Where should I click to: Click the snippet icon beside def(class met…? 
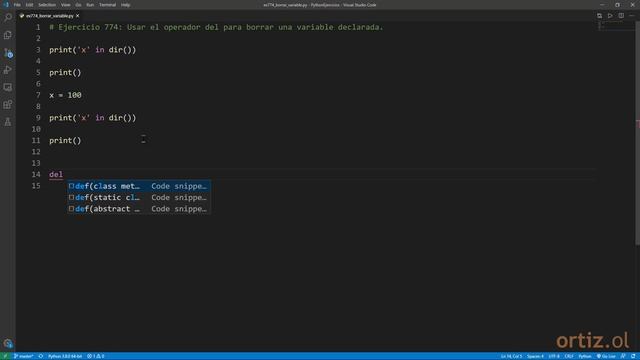click(x=71, y=186)
